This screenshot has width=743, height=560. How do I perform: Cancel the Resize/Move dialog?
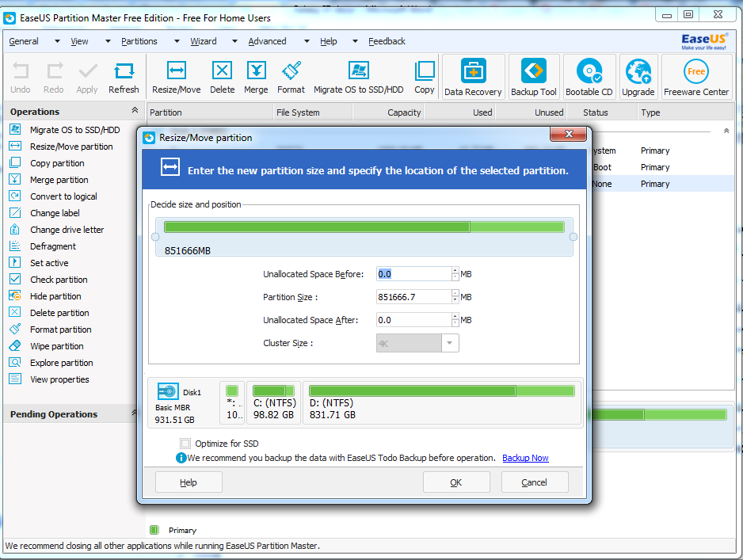coord(535,482)
